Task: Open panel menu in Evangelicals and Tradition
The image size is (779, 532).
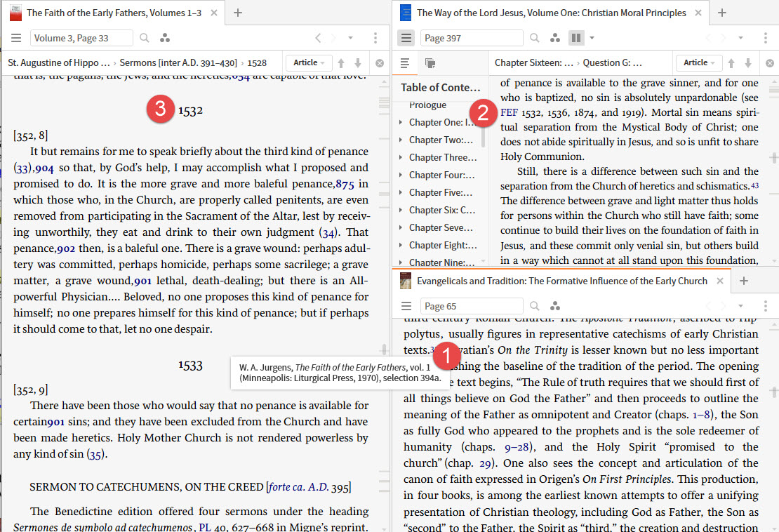Action: 406,306
